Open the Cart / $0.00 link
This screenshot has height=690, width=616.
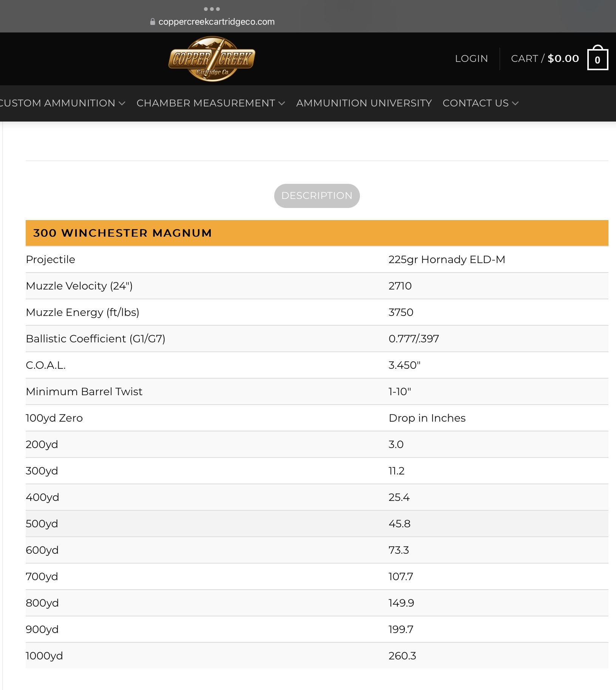click(x=545, y=59)
